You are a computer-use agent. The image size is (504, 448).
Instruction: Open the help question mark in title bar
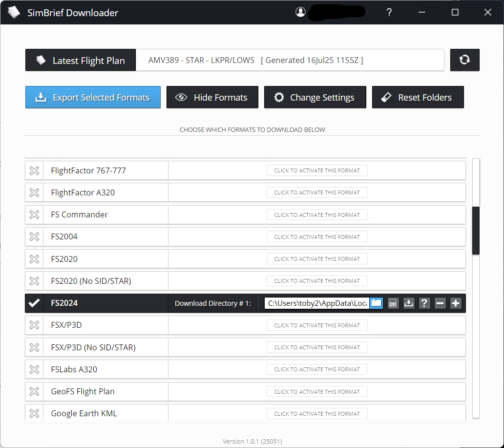click(389, 12)
